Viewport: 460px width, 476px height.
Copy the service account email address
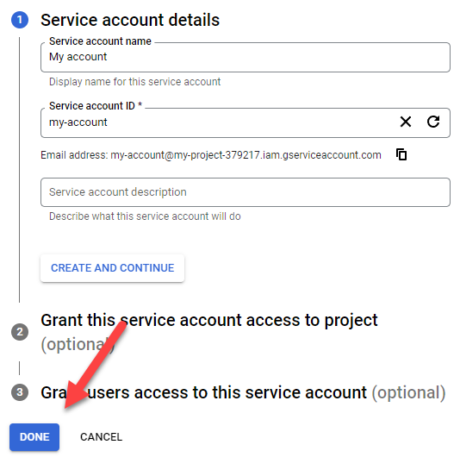coord(401,154)
